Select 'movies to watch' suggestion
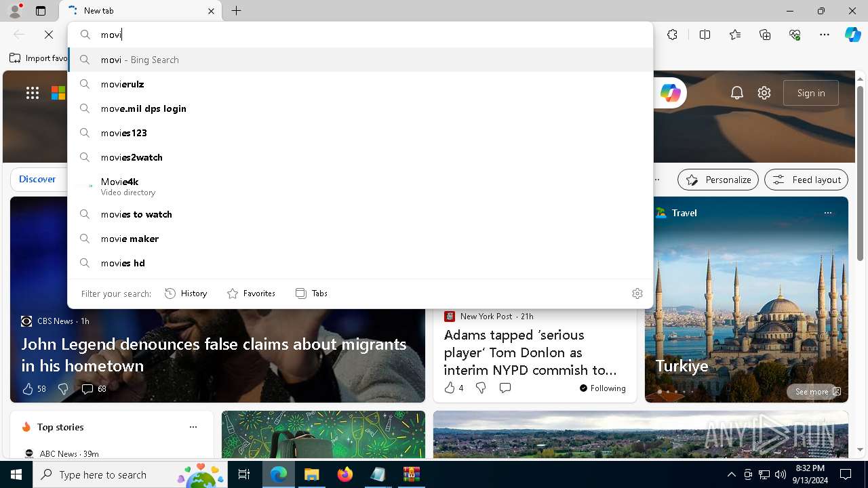Image resolution: width=868 pixels, height=488 pixels. click(360, 214)
